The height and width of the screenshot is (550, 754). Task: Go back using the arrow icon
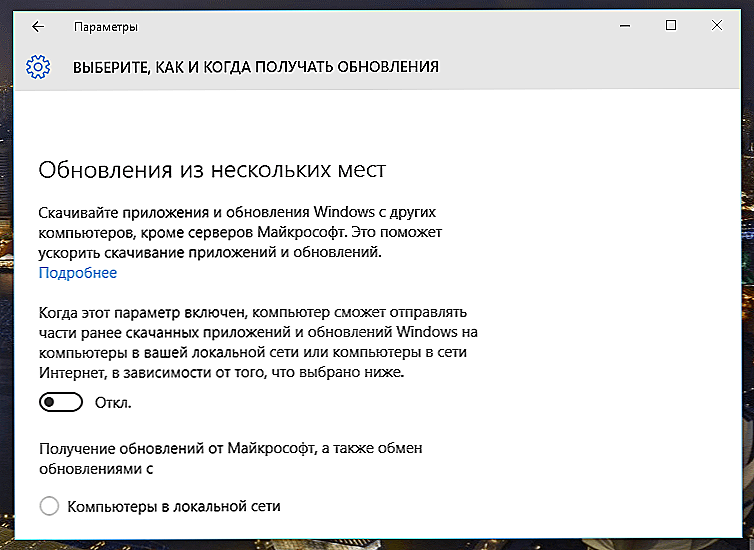coord(38,26)
